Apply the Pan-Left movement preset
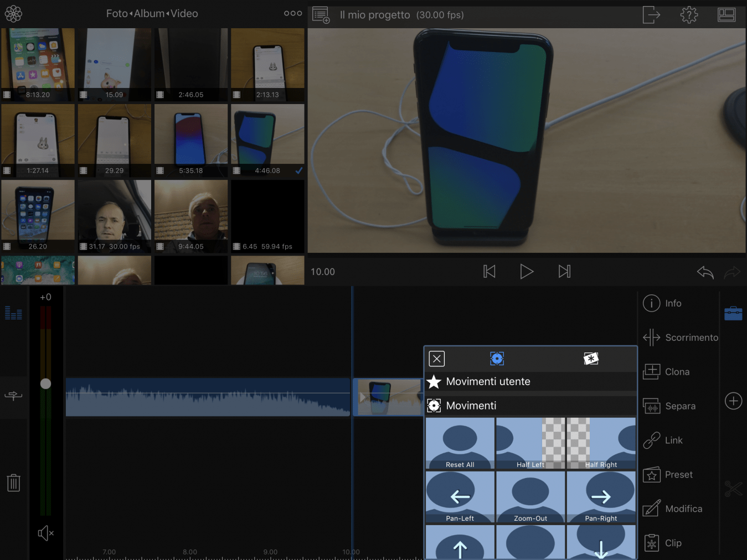The width and height of the screenshot is (747, 560). click(460, 497)
